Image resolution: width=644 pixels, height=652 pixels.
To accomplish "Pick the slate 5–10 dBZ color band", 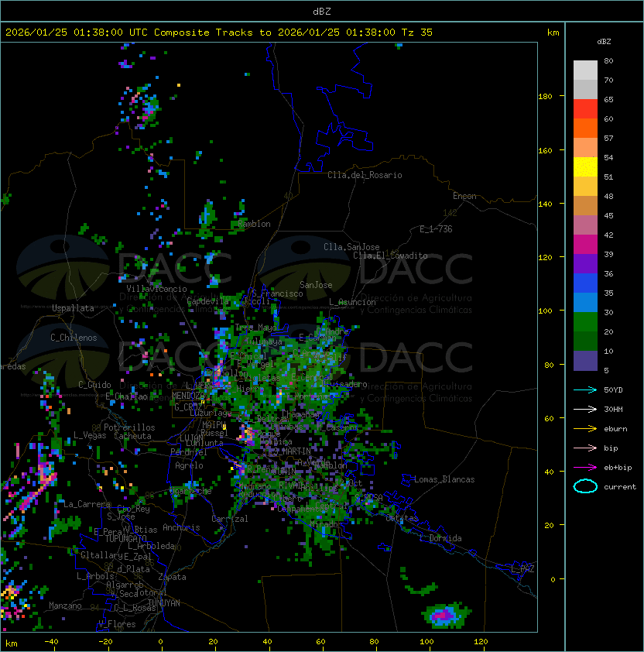I will point(585,361).
